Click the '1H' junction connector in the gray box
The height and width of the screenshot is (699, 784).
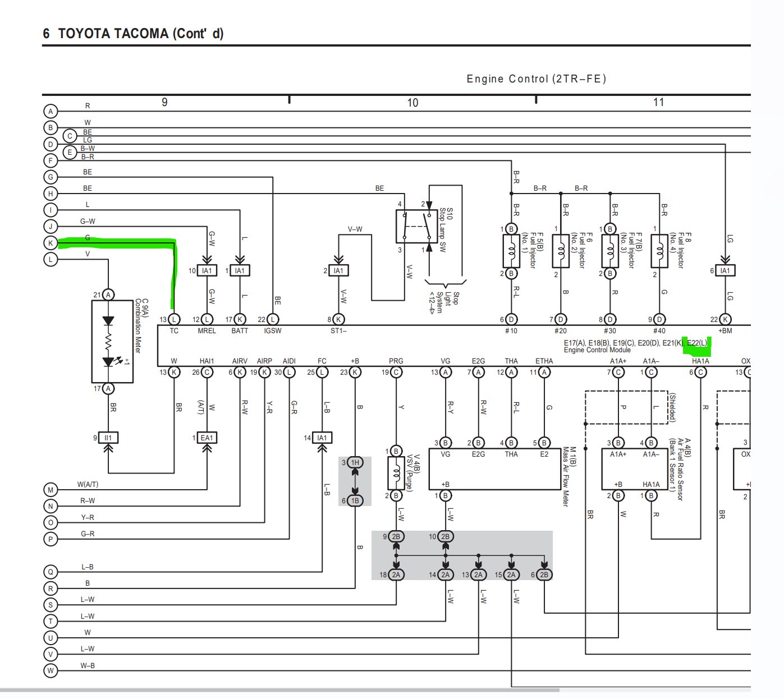pos(355,463)
